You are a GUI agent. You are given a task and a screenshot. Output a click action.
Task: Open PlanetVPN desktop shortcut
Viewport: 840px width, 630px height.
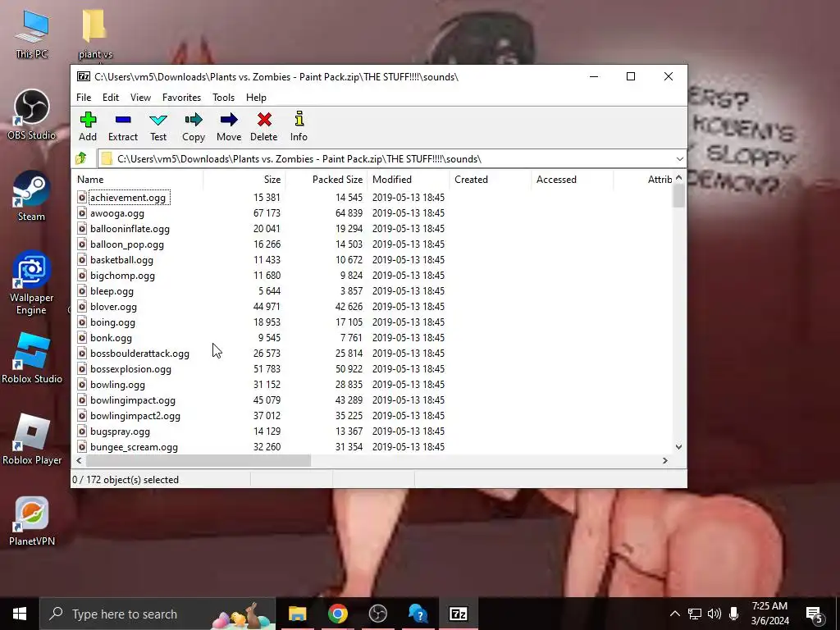tap(32, 521)
